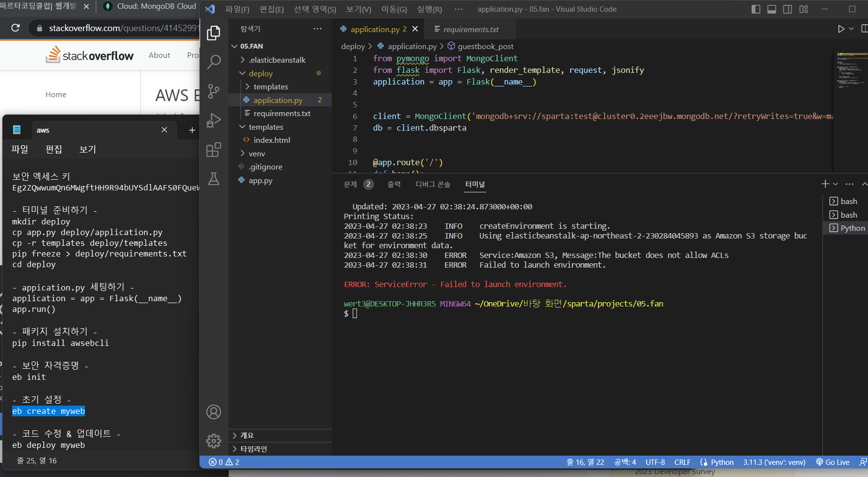The width and height of the screenshot is (868, 477).
Task: Open the Source Control view
Action: click(214, 91)
